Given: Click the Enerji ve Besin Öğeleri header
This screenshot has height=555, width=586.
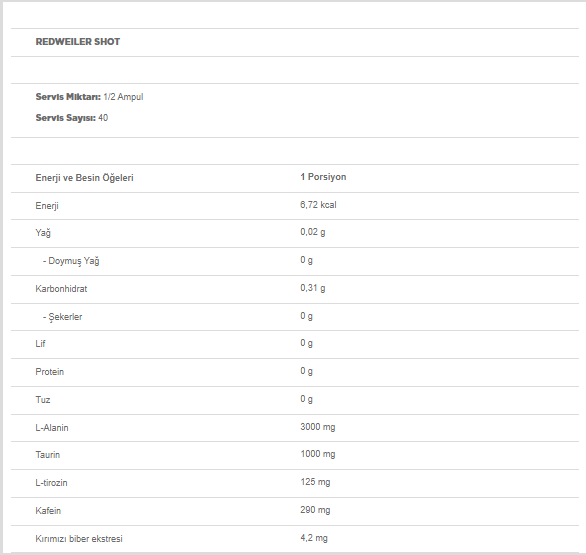Looking at the screenshot, I should [x=84, y=178].
